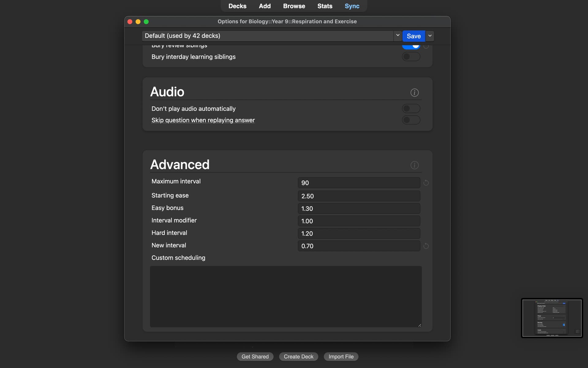
Task: Expand the preset selector chevron
Action: click(x=398, y=36)
